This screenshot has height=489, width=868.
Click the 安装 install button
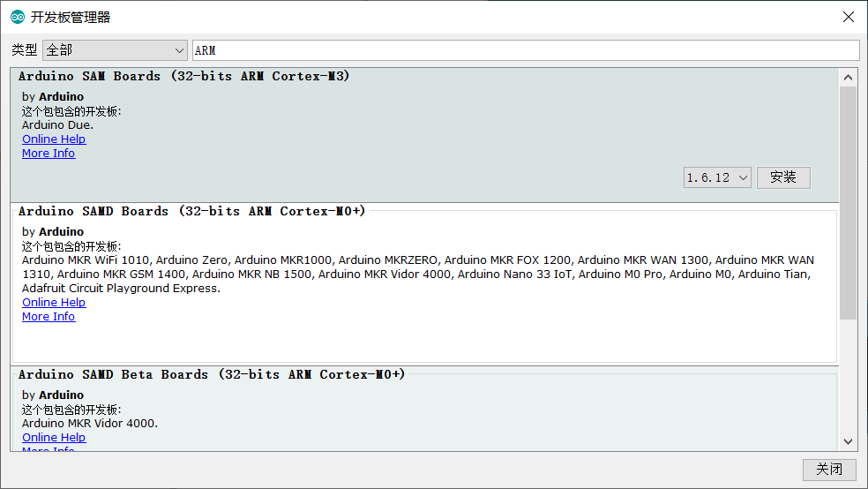(x=783, y=177)
